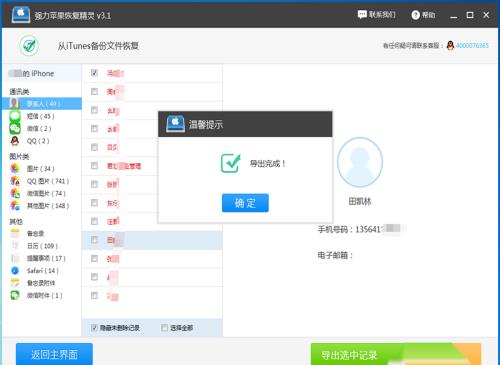This screenshot has height=365, width=500.
Task: Click the contact avatar above 田凯林
Action: pos(360,162)
